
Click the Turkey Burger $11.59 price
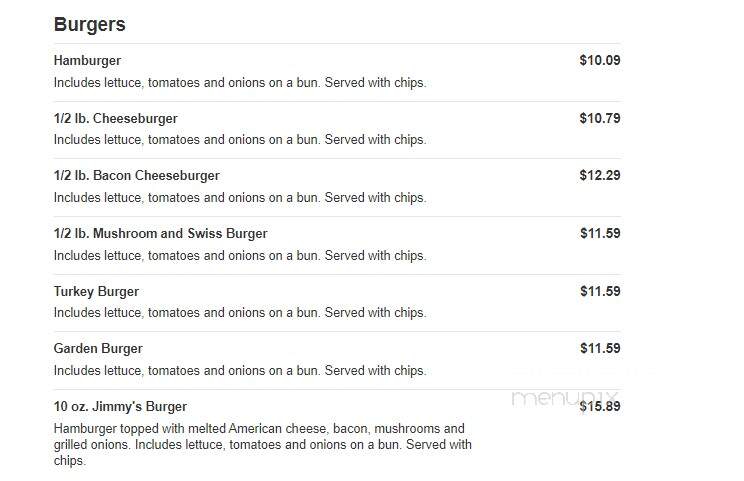coord(600,291)
